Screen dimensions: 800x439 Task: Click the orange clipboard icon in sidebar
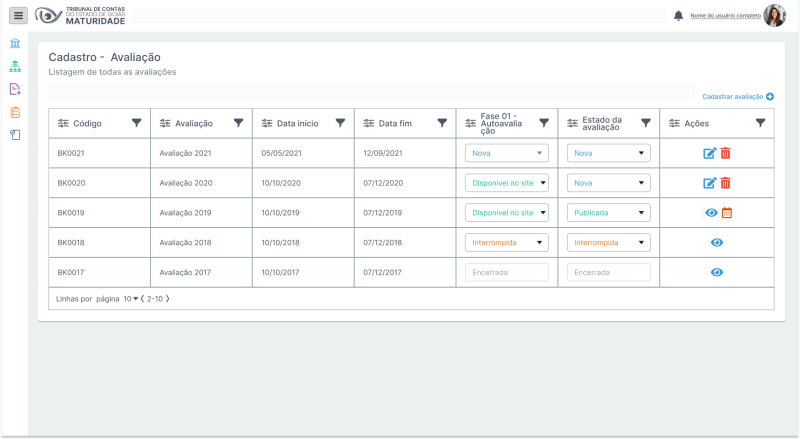click(15, 112)
